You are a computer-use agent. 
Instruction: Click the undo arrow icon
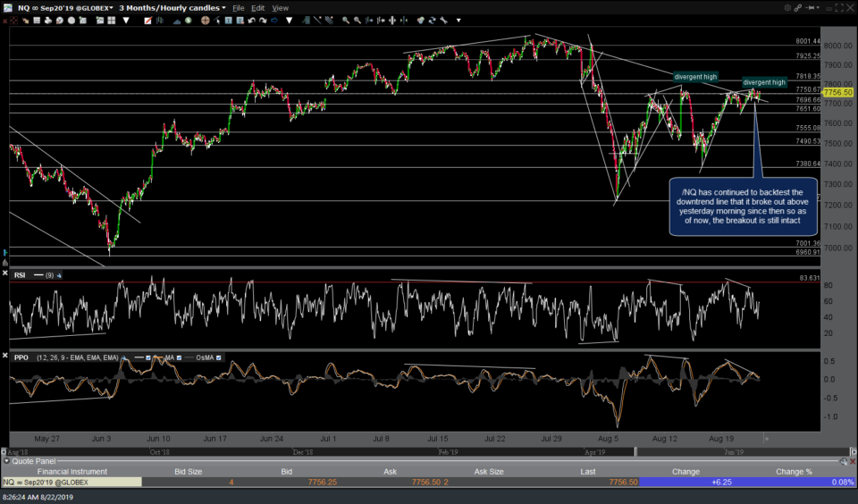coord(252,21)
